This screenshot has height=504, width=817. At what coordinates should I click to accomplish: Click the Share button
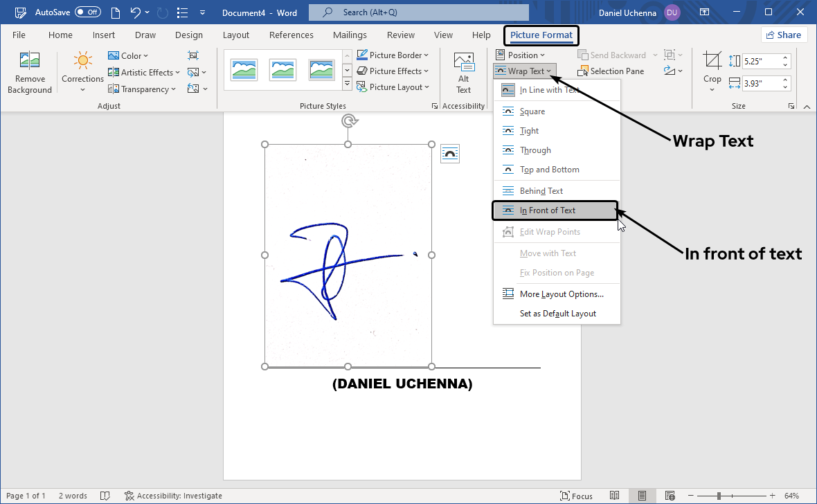click(784, 34)
